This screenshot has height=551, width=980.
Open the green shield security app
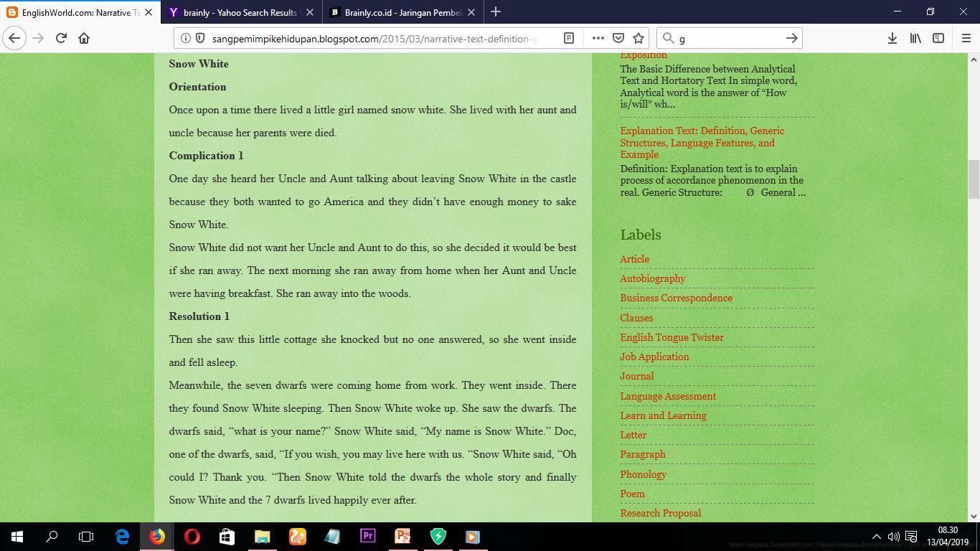(438, 537)
